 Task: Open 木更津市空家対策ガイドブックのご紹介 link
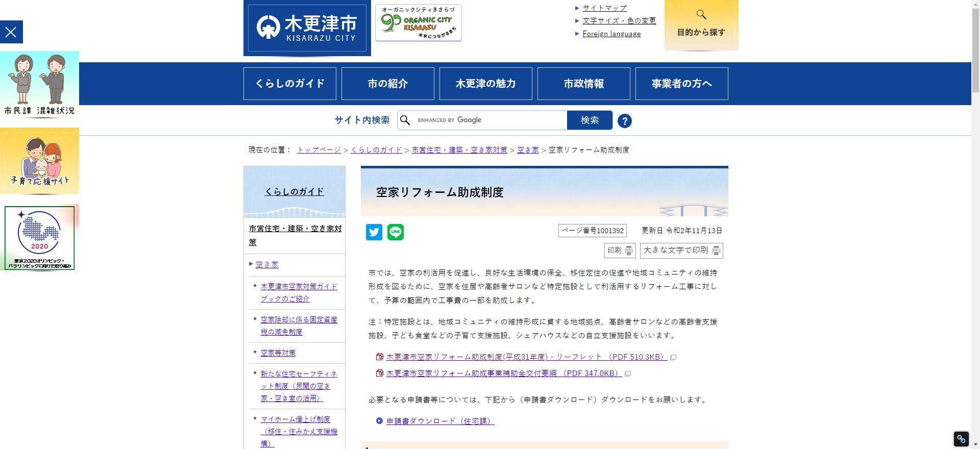coord(299,293)
